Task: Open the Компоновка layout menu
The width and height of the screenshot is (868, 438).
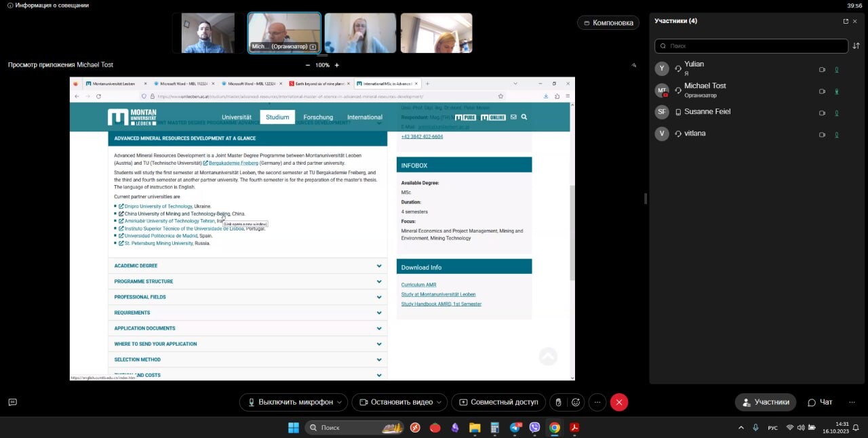Action: [x=608, y=22]
